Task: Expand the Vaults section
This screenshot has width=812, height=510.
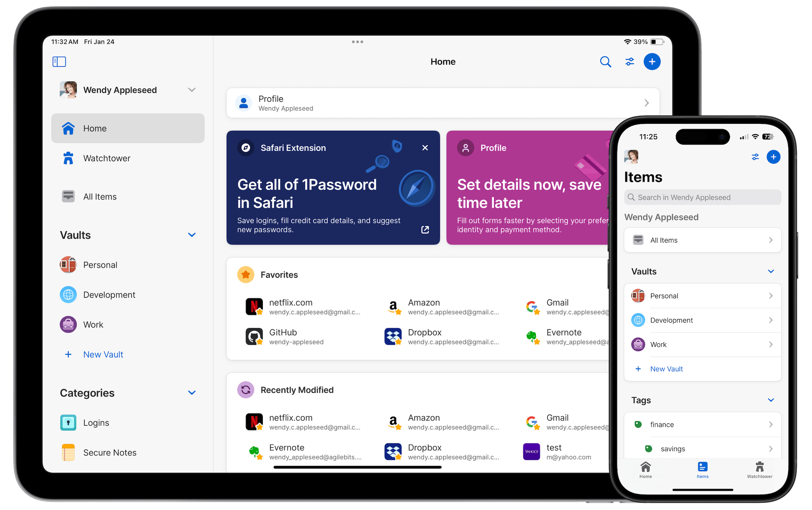Action: (192, 235)
